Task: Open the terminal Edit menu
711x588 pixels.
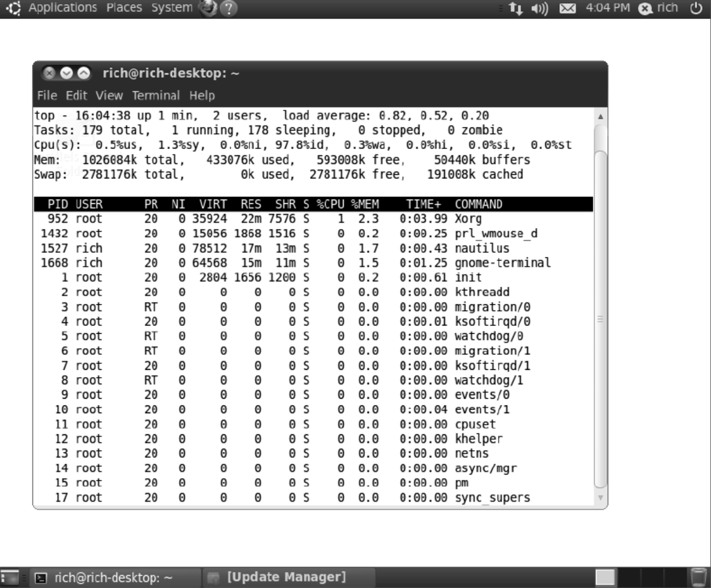Action: tap(76, 95)
